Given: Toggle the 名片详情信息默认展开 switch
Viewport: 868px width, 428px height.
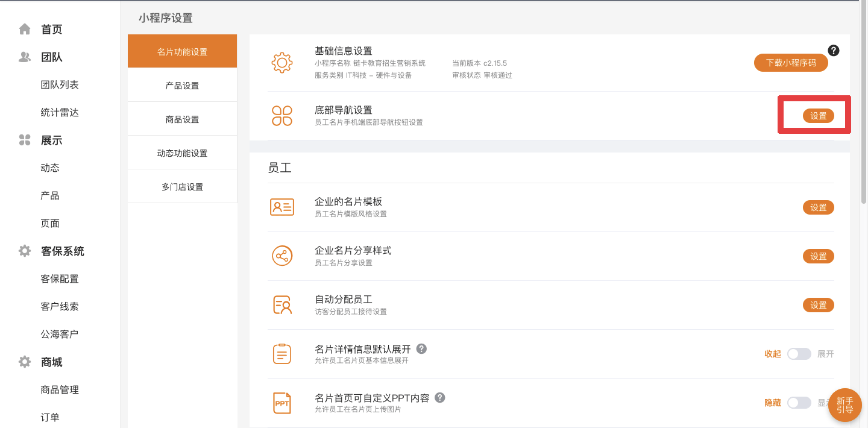Looking at the screenshot, I should tap(799, 354).
